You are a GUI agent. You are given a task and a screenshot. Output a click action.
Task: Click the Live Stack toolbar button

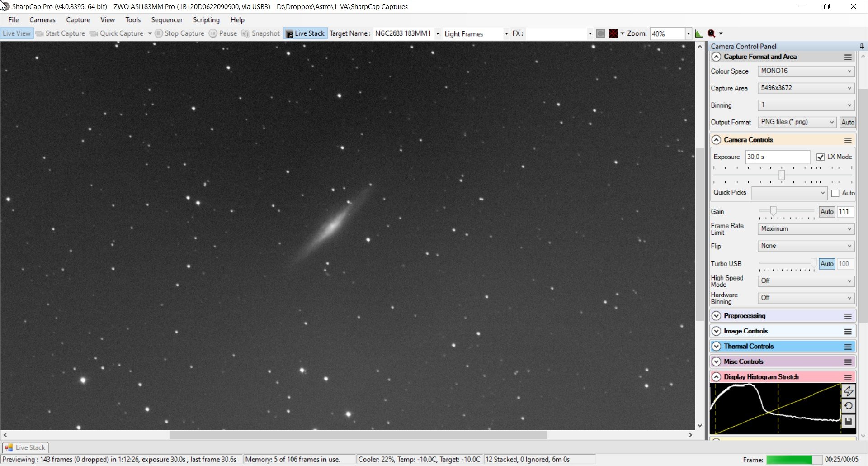(306, 33)
